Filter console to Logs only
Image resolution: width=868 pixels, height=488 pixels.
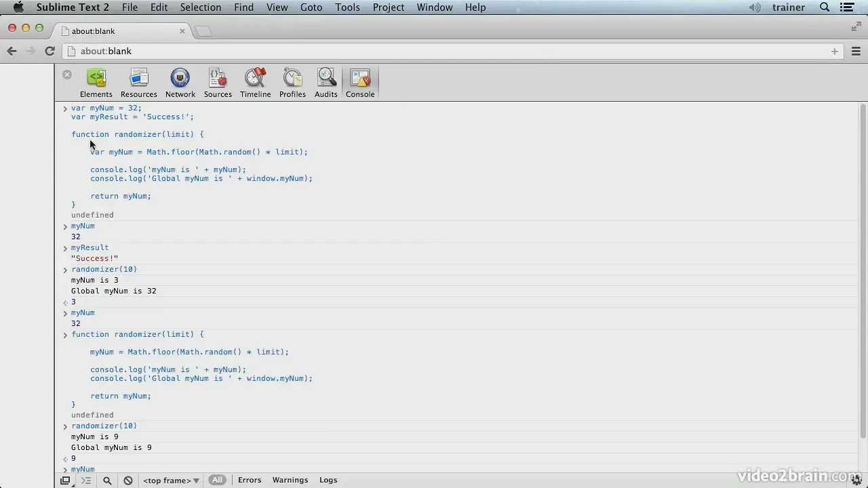click(328, 480)
